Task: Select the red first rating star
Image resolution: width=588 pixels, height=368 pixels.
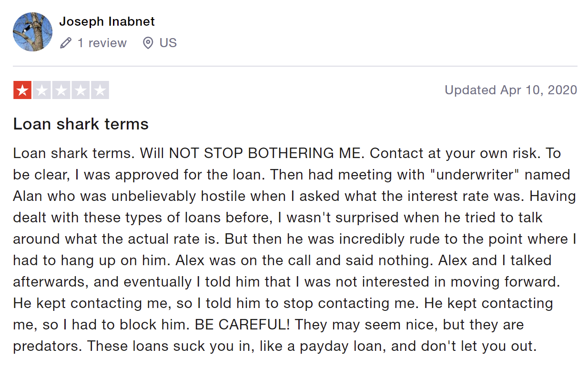Action: (x=22, y=90)
